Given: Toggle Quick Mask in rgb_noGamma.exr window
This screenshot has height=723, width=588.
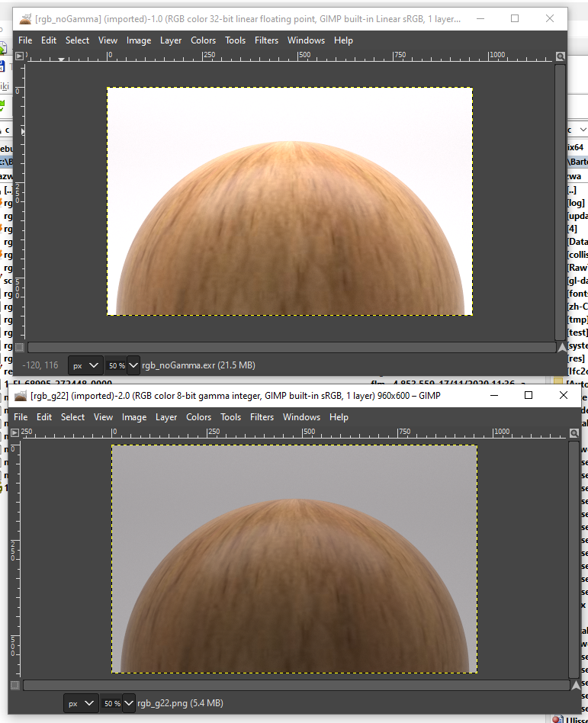Looking at the screenshot, I should (20, 347).
